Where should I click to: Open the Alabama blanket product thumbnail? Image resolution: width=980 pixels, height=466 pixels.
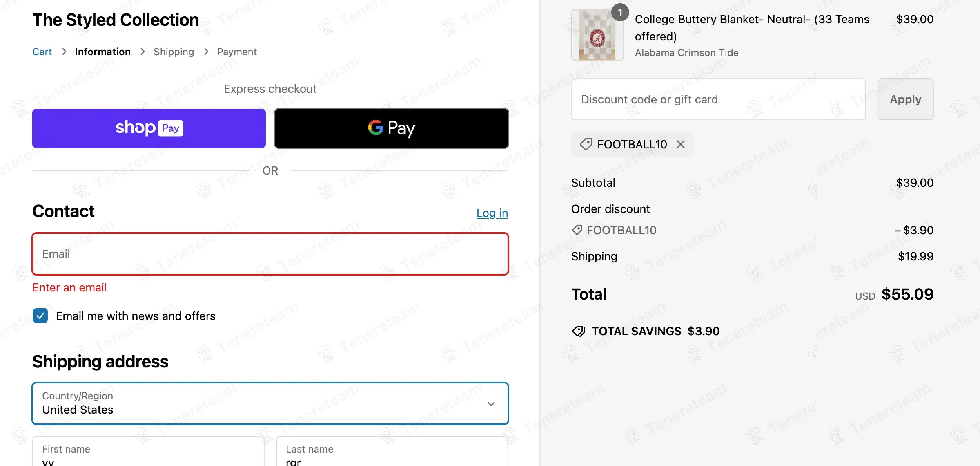point(597,36)
